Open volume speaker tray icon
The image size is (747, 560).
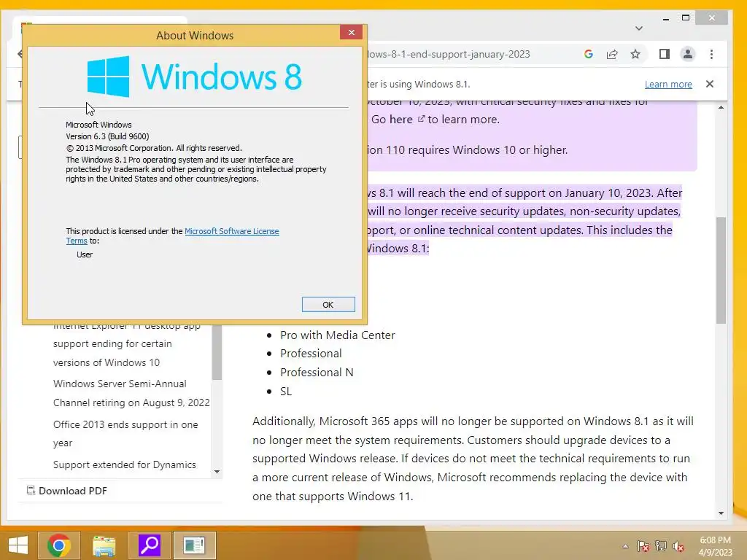[x=678, y=546]
